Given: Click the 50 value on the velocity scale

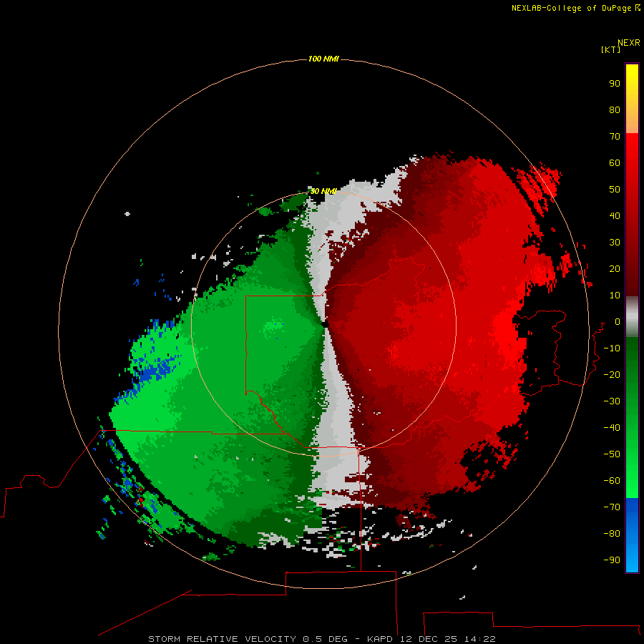Looking at the screenshot, I should click(615, 190).
